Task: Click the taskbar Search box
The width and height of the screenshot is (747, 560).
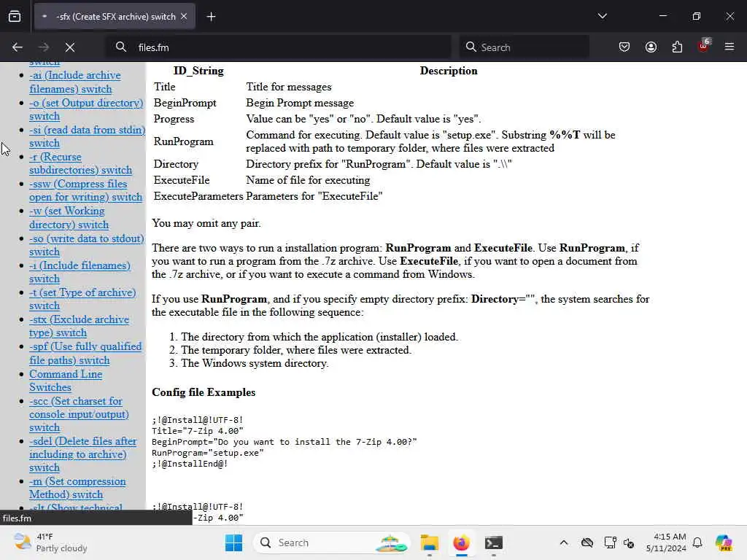Action: (332, 542)
